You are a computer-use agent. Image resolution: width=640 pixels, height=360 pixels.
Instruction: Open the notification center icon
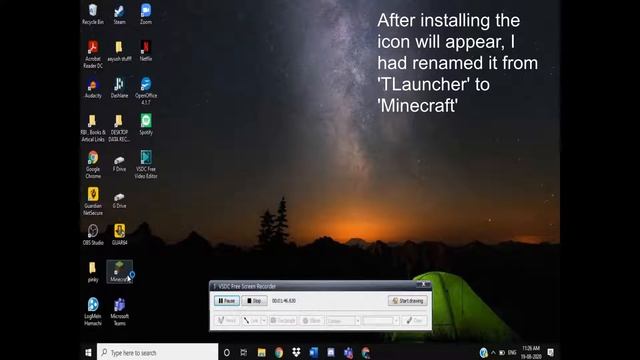[551, 352]
